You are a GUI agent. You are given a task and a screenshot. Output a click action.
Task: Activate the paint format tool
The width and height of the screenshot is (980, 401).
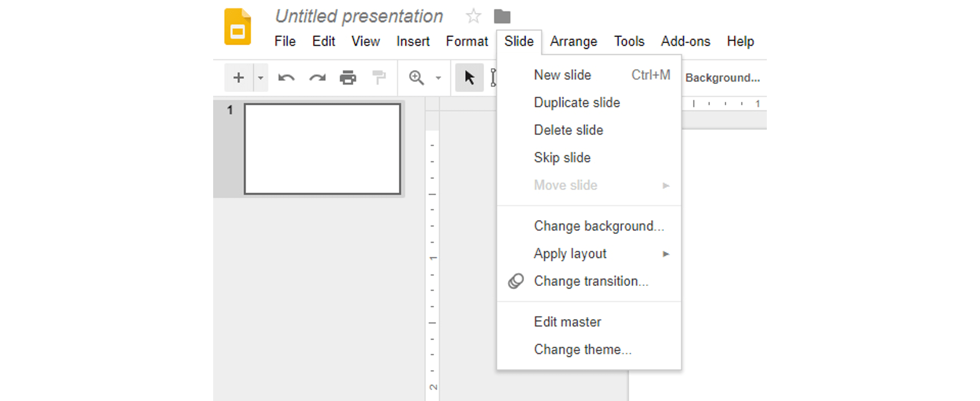pyautogui.click(x=379, y=77)
